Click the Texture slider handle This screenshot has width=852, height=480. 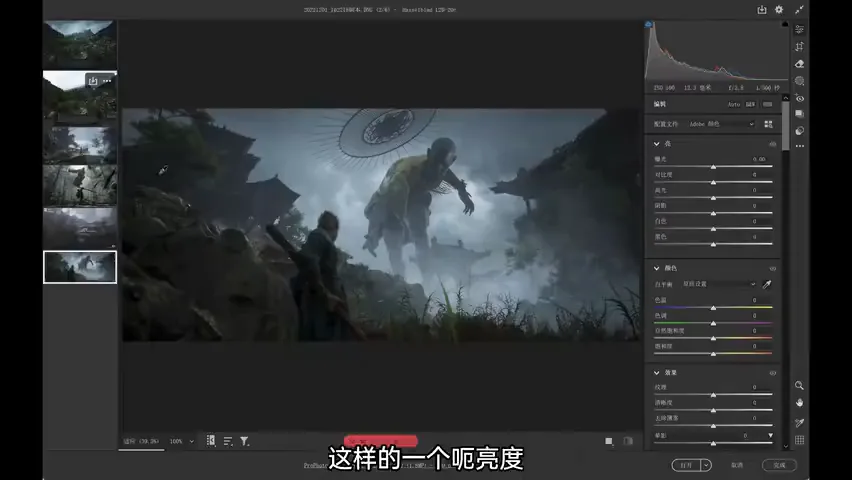[x=713, y=395]
